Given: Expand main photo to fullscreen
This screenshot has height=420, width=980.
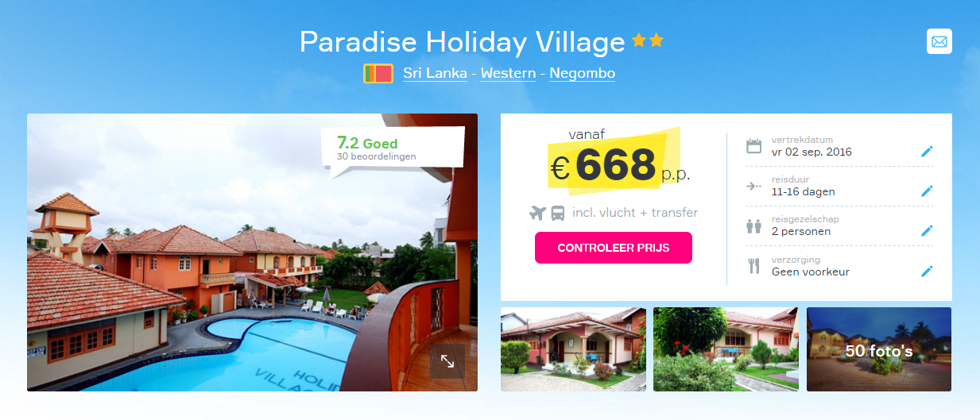Looking at the screenshot, I should [x=447, y=361].
